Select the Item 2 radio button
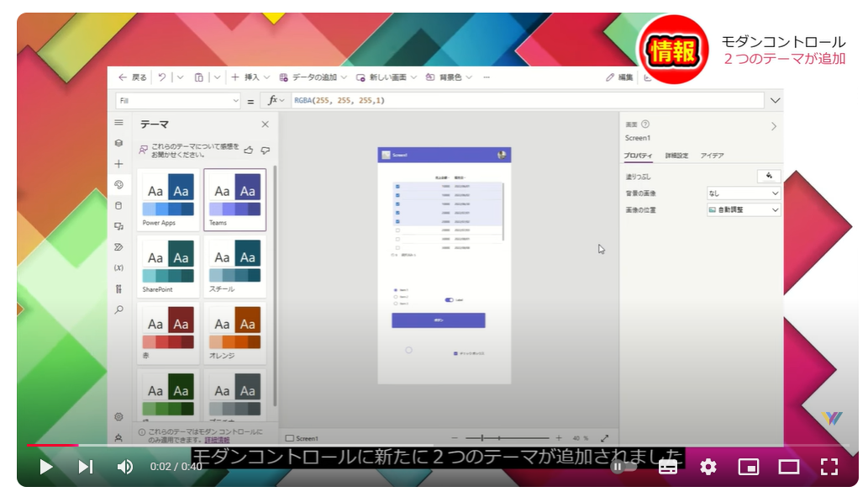Image resolution: width=868 pixels, height=492 pixels. pos(395,297)
